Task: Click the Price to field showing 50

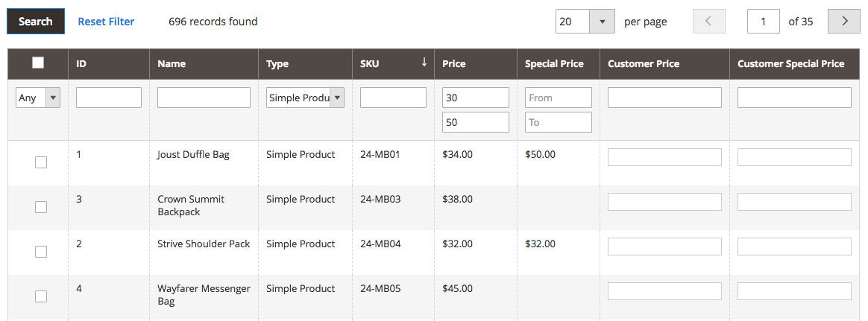Action: click(x=476, y=122)
